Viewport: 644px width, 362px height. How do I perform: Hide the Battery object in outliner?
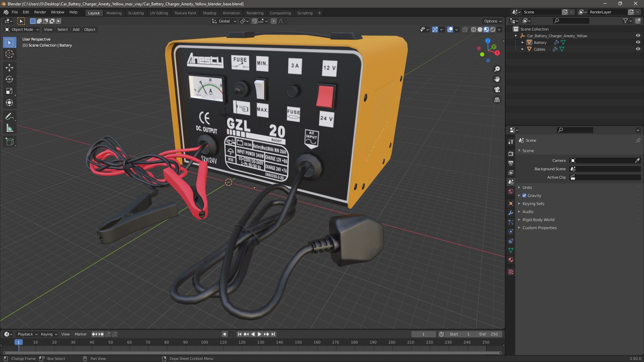[638, 42]
